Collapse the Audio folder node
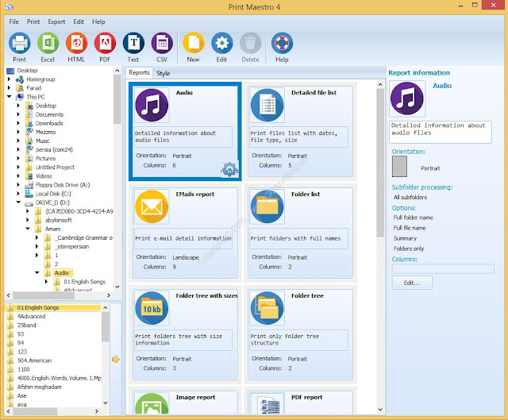 tap(37, 272)
